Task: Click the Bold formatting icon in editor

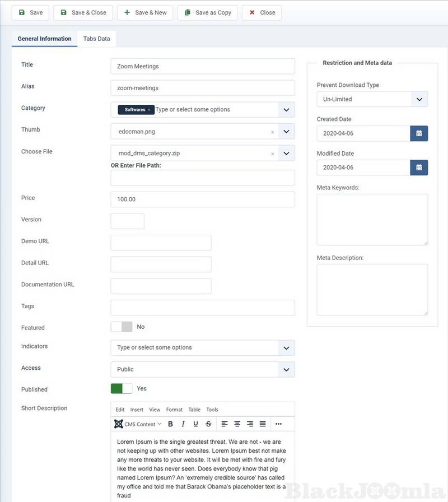Action: pyautogui.click(x=170, y=424)
